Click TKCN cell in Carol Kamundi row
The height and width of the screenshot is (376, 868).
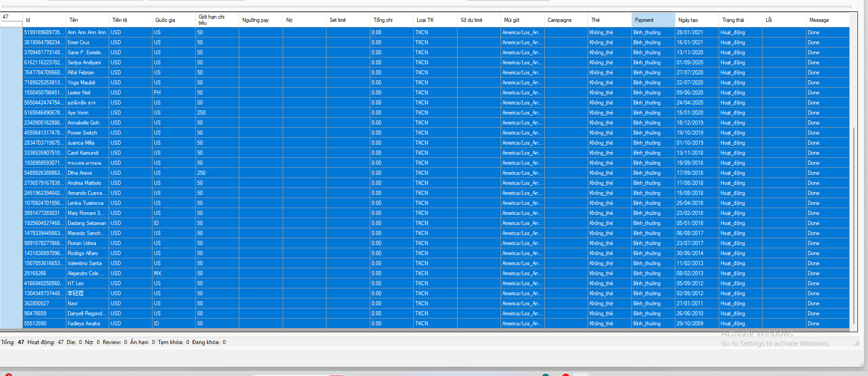click(x=436, y=153)
